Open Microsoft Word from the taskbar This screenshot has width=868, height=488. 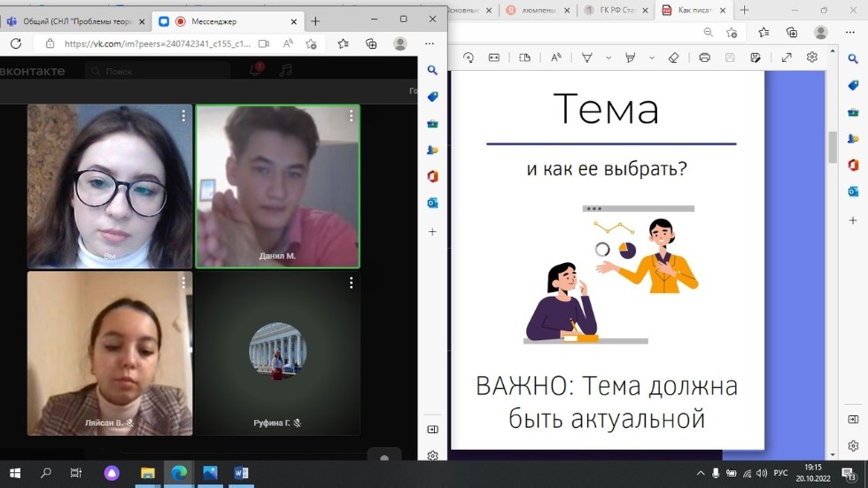pos(241,473)
